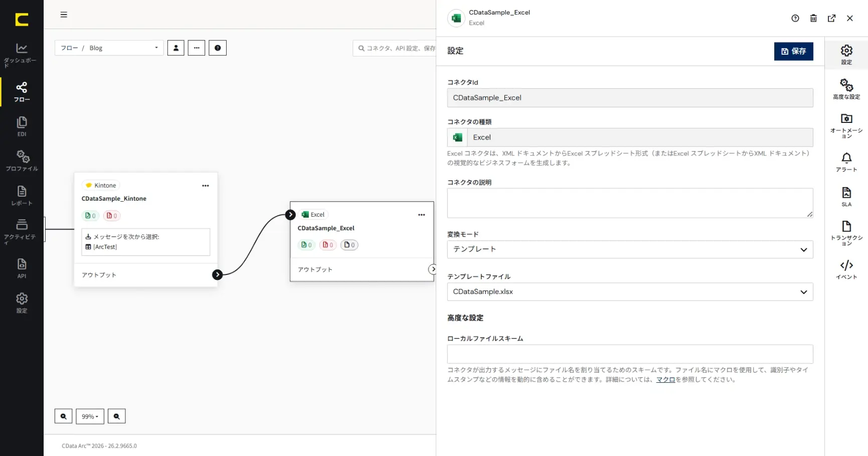868x456 pixels.
Task: Switch to the オートメーション tab
Action: pos(846,126)
